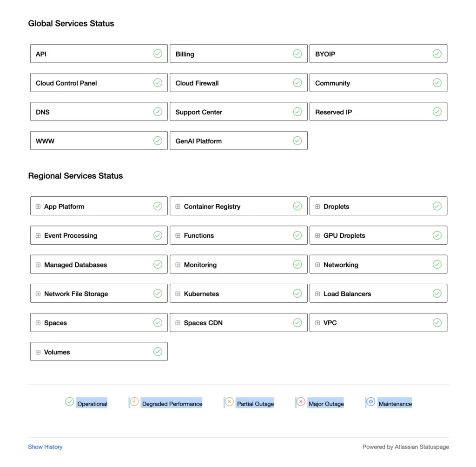Click the operational status icon for API
Screen dimensions: 476x467
(x=158, y=53)
